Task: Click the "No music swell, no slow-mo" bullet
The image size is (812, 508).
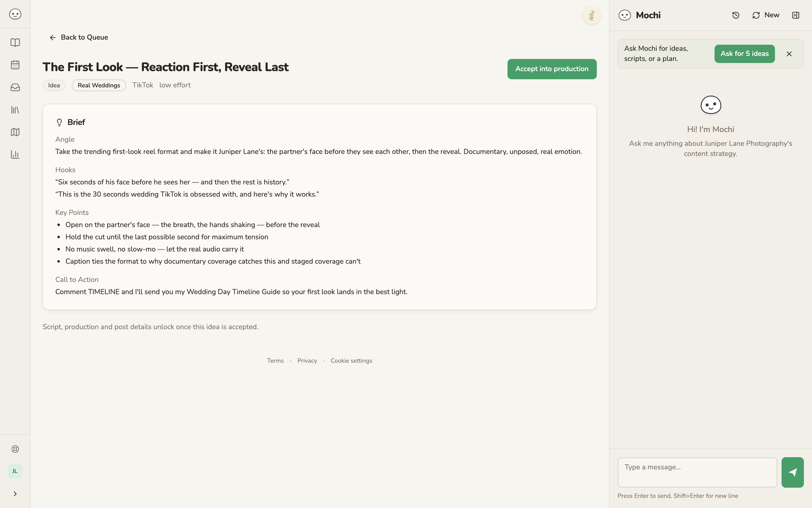Action: (x=155, y=249)
